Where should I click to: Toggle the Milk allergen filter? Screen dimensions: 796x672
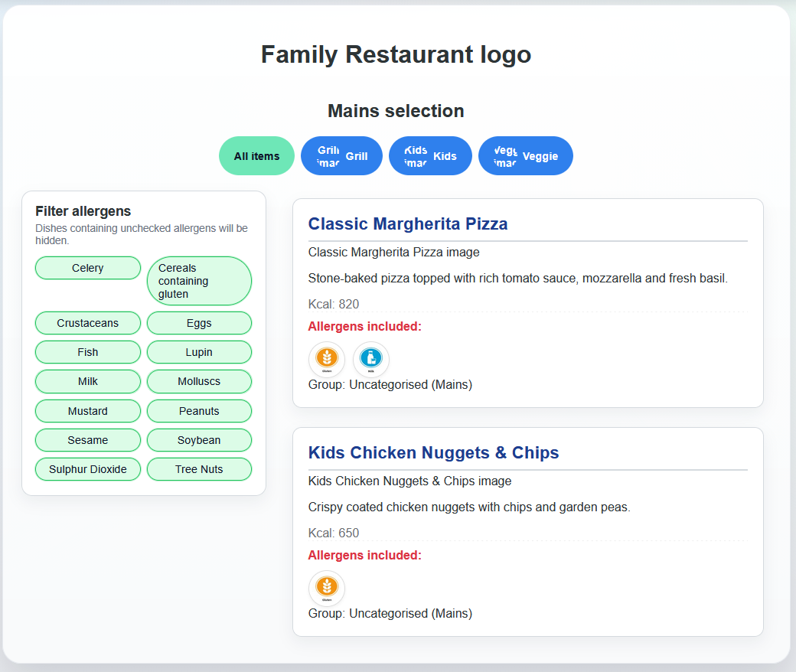click(x=87, y=381)
